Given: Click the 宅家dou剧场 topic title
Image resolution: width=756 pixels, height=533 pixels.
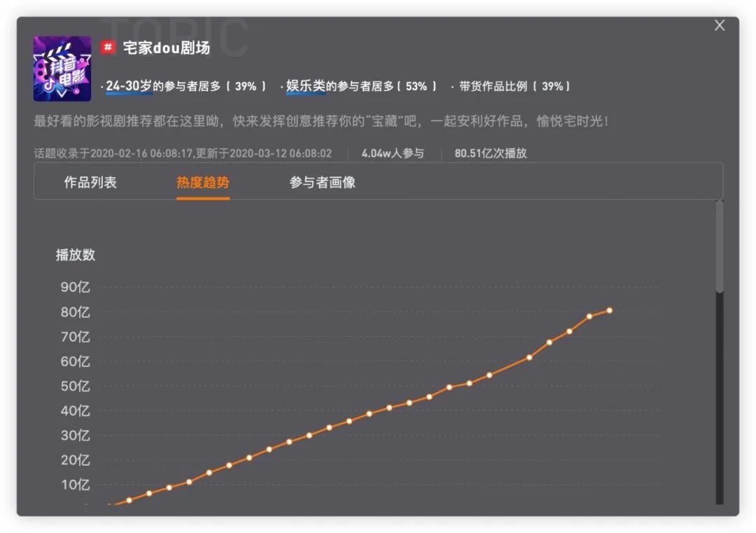Looking at the screenshot, I should 167,48.
